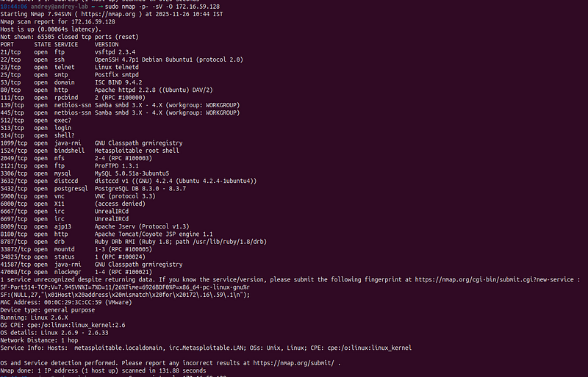Click the 23/tcp Linux telnetd row

tap(69, 67)
